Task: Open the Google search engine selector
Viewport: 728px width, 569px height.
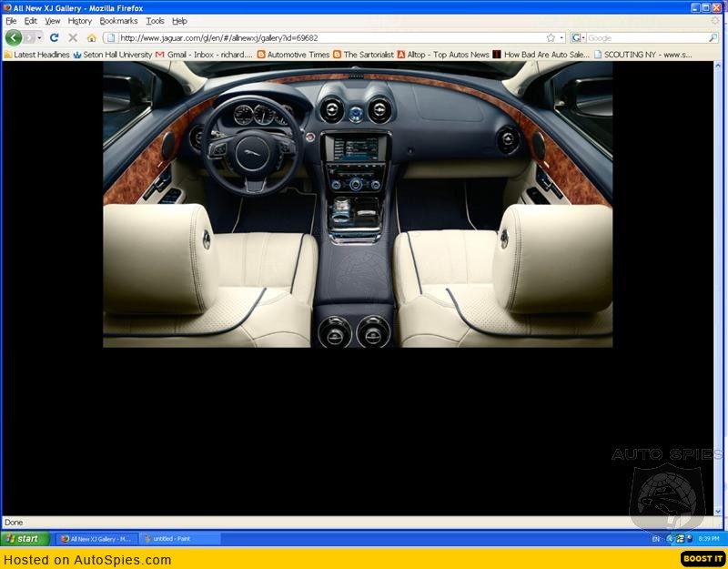Action: (x=578, y=37)
